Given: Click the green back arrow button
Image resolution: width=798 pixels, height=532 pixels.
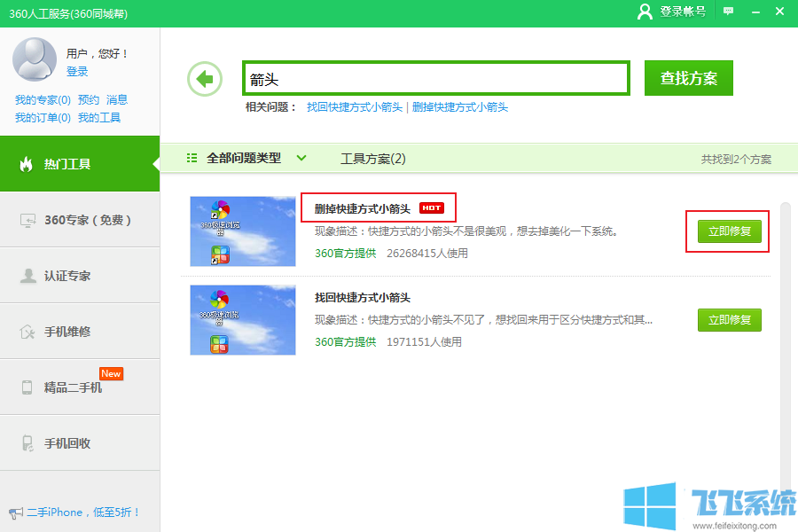Looking at the screenshot, I should (204, 78).
